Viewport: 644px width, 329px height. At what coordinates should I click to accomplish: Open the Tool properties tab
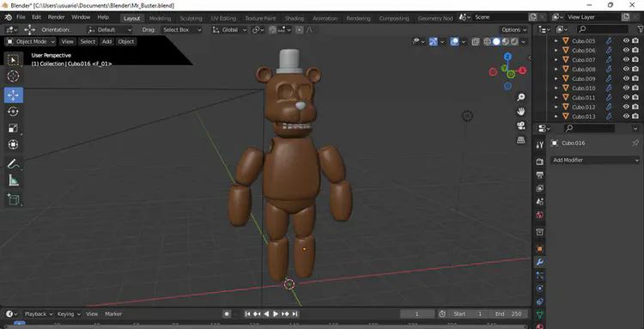click(540, 144)
